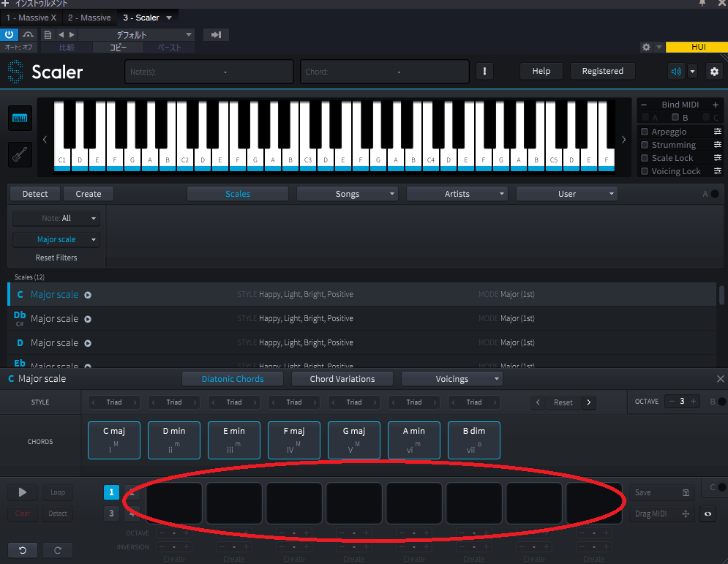728x564 pixels.
Task: Open the plugin gear settings in header
Action: pos(646,47)
